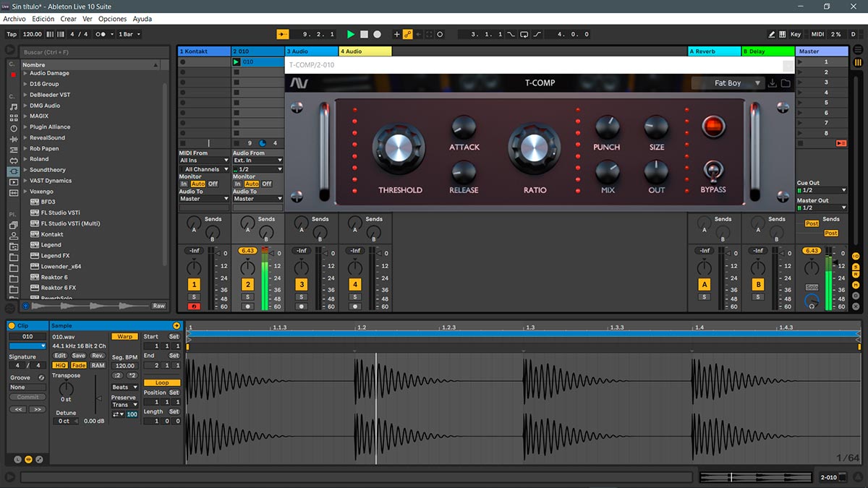
Task: Select Reaktor 6 in the browser list
Action: [54, 277]
